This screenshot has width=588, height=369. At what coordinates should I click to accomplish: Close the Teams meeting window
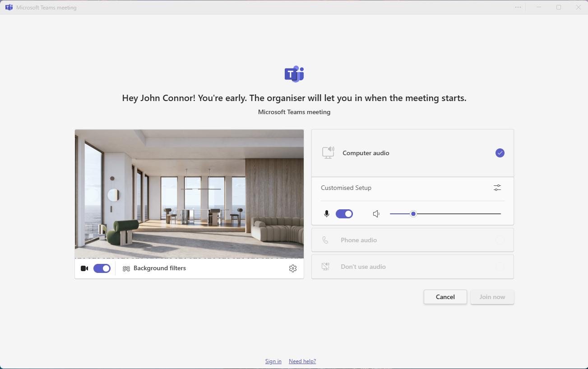pyautogui.click(x=579, y=7)
